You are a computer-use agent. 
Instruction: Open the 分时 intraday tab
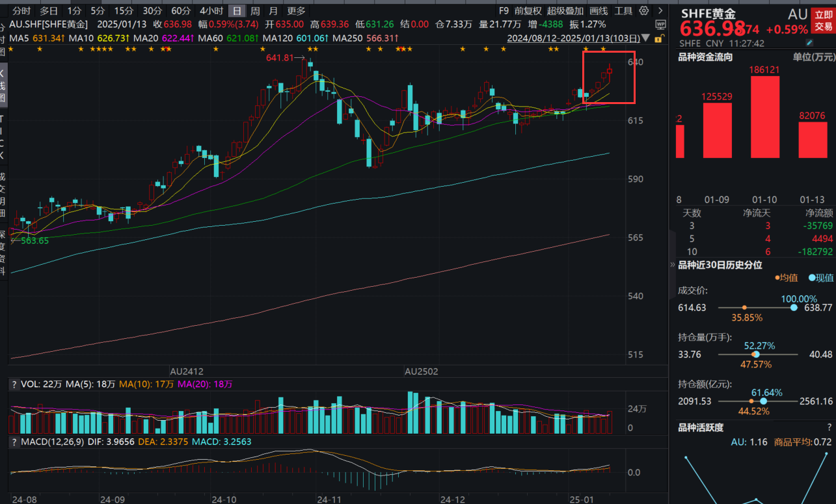coord(21,10)
